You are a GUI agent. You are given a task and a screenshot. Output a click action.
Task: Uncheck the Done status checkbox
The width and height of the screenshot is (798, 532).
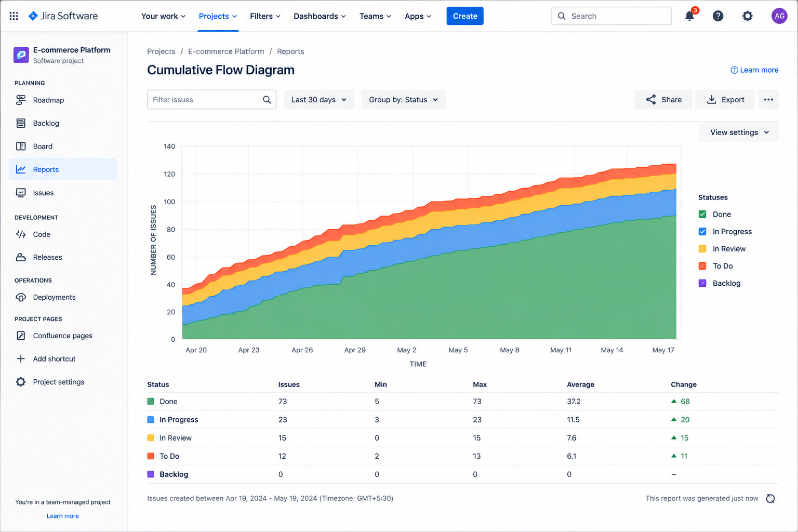tap(702, 215)
